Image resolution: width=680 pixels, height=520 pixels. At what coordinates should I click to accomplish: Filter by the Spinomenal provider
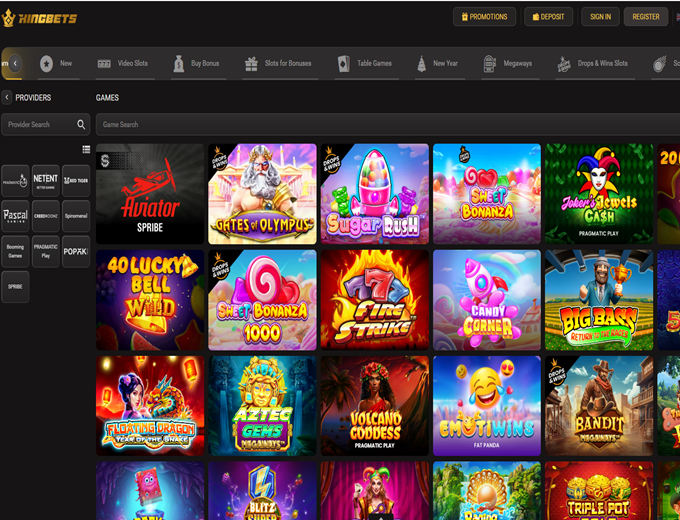coord(76,216)
